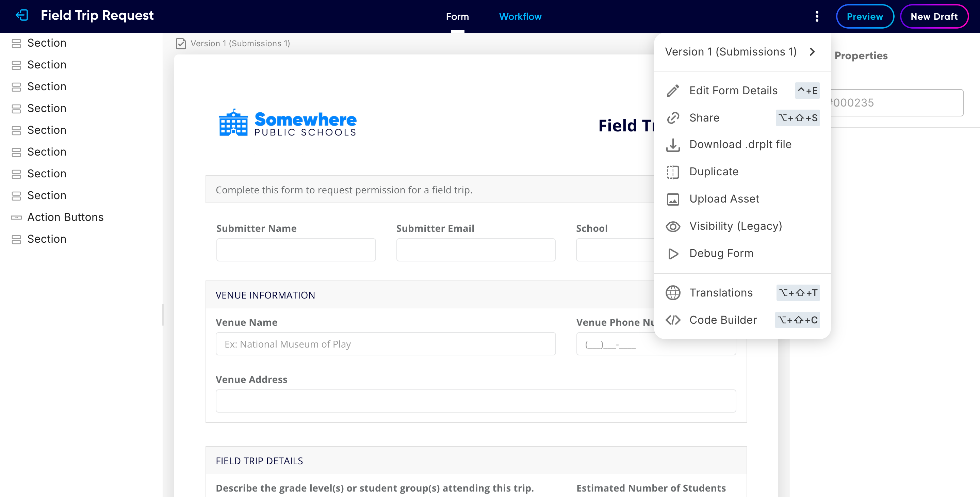Click the link icon beside Share
Viewport: 980px width, 497px height.
[673, 118]
